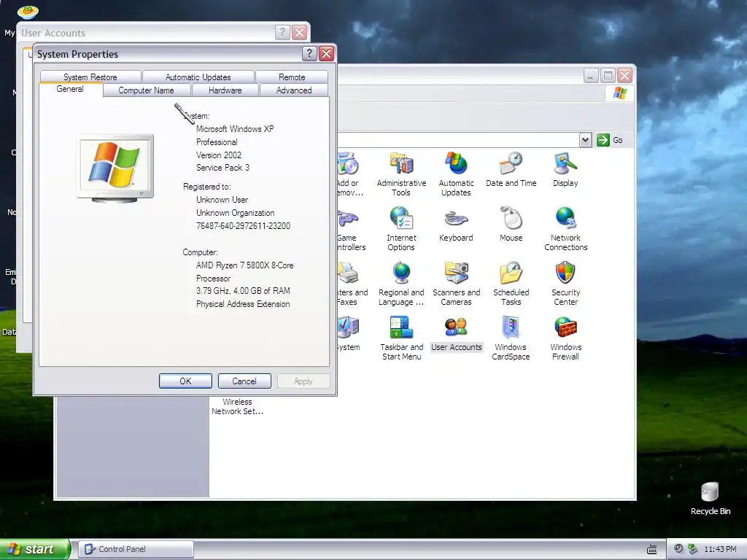Click product ID 76487-640-2972611-23200
The height and width of the screenshot is (560, 747).
pyautogui.click(x=243, y=226)
